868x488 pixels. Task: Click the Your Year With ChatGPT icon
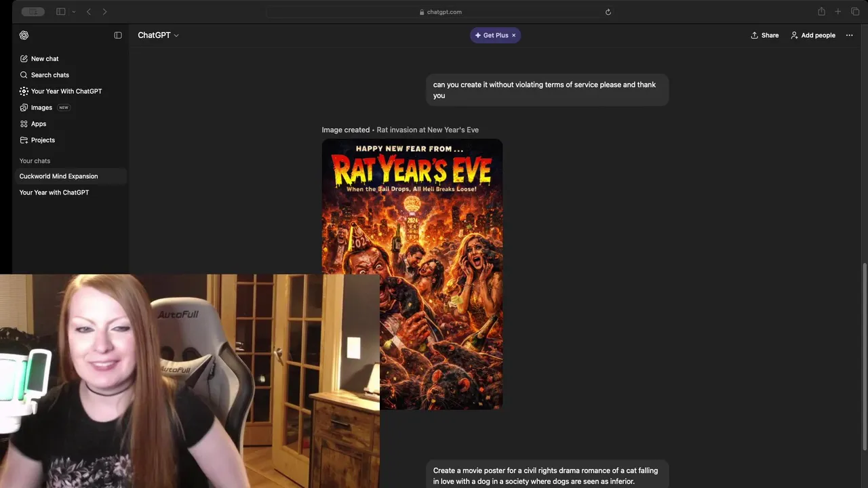pos(24,91)
